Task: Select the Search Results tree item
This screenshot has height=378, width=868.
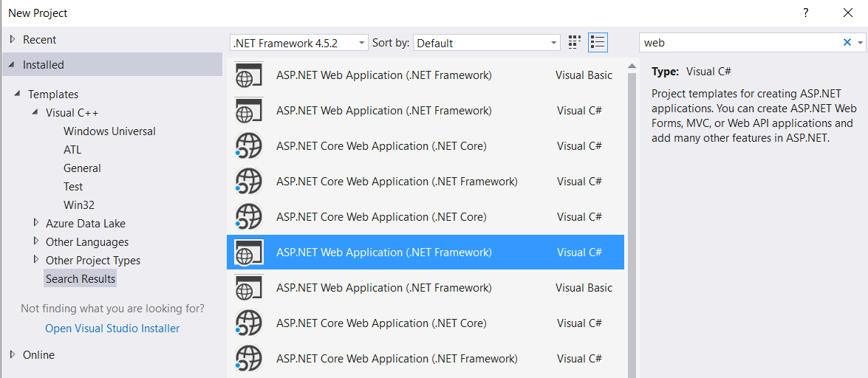Action: click(81, 278)
